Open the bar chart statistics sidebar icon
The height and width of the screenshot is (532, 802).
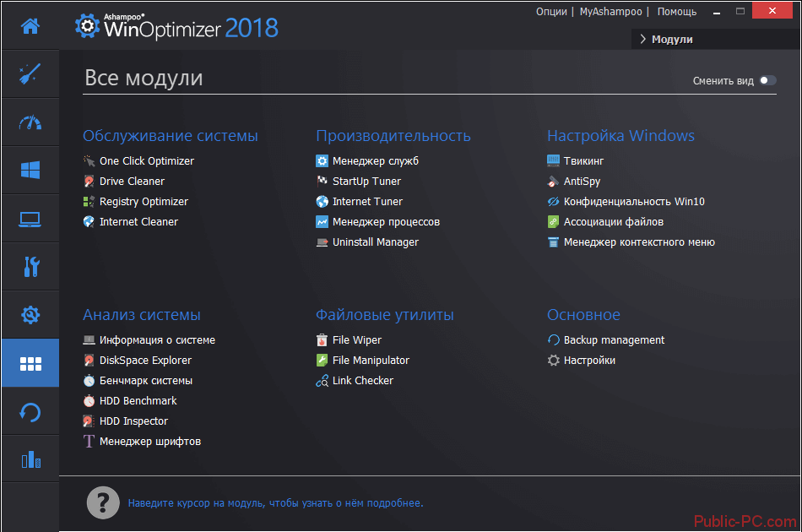pos(30,459)
